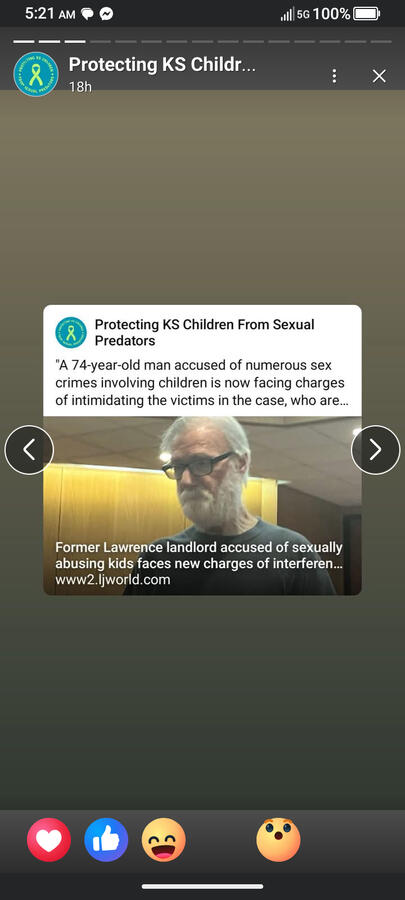The width and height of the screenshot is (405, 900).
Task: Open Protecting KS Children From Sexual Predators title
Action: click(204, 332)
